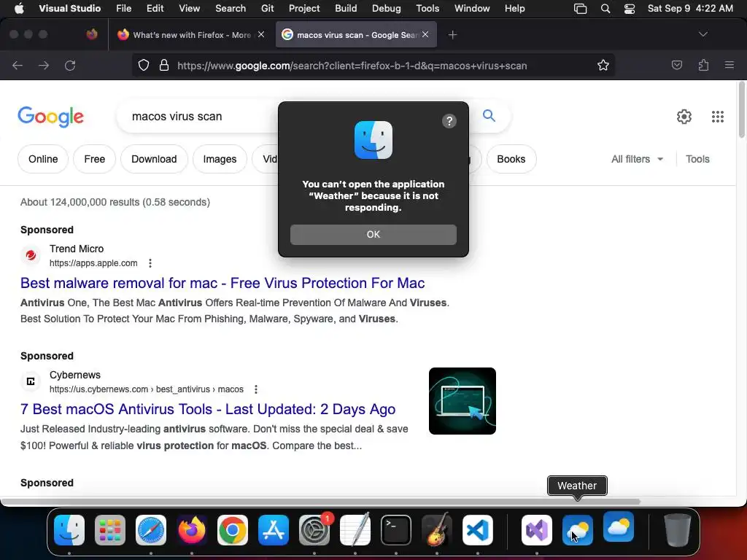Open Finder from the Dock
This screenshot has width=747, height=560.
click(x=69, y=529)
